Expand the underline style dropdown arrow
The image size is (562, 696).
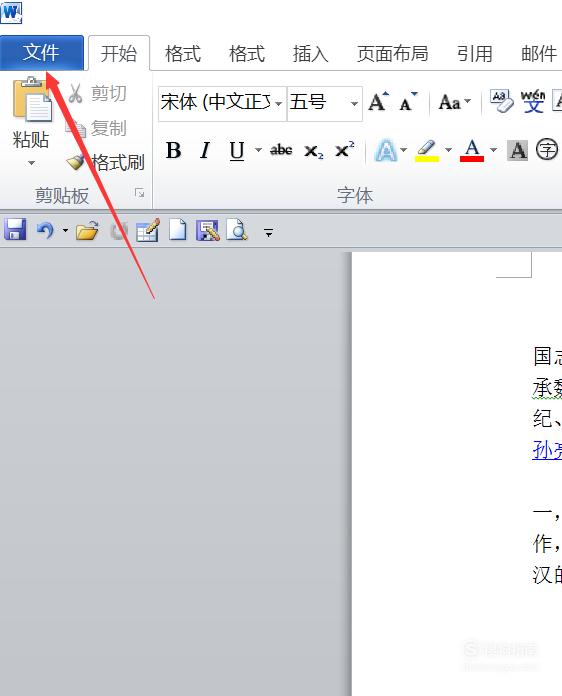[x=258, y=150]
